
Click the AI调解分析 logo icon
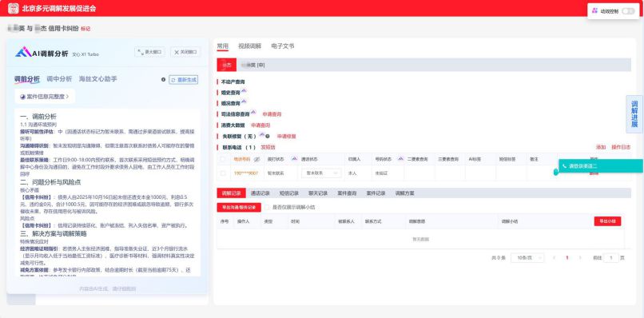[x=23, y=52]
